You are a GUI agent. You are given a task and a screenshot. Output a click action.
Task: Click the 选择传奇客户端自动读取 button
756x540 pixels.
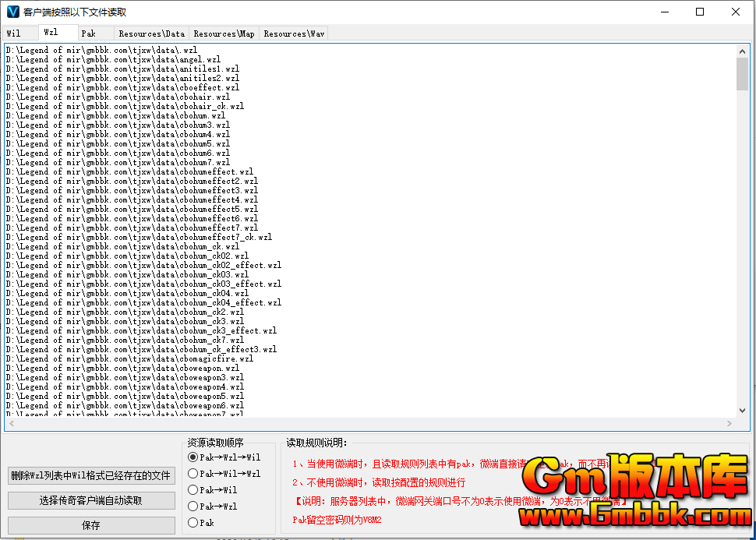click(91, 500)
